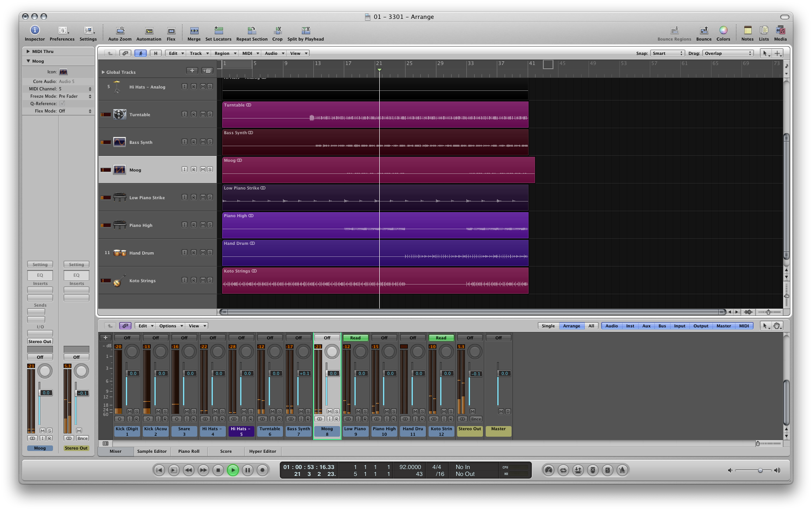
Task: Switch to the Hyper Editor tab
Action: click(263, 451)
